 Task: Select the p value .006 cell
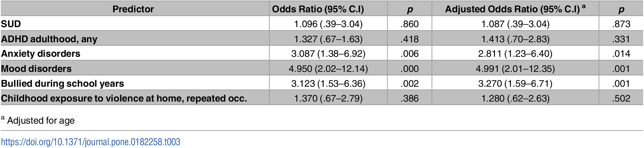tap(410, 54)
